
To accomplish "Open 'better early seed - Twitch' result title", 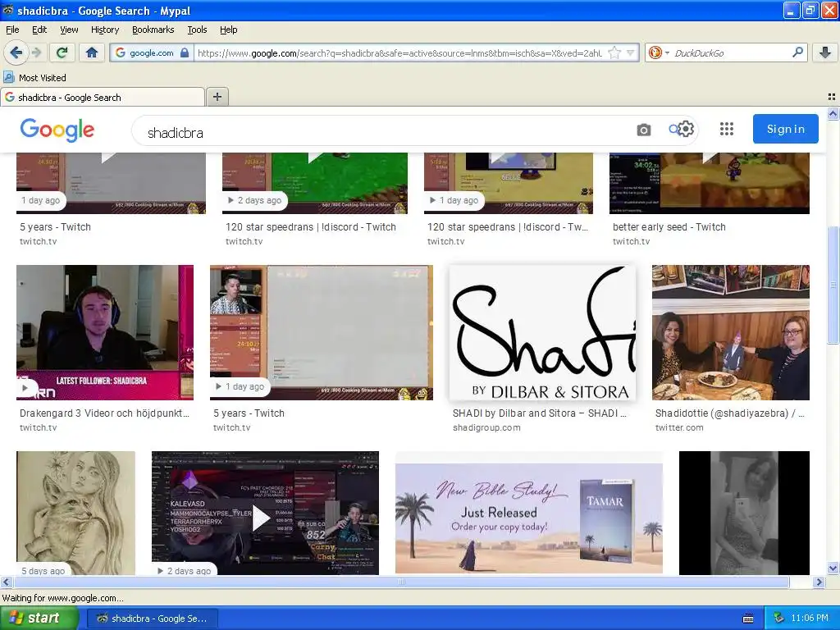I will (x=669, y=226).
